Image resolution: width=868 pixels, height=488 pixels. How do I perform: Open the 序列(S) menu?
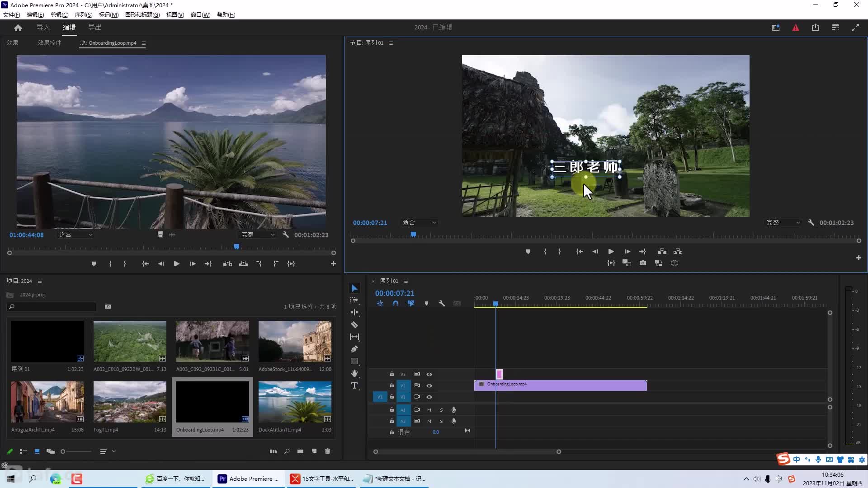[84, 14]
